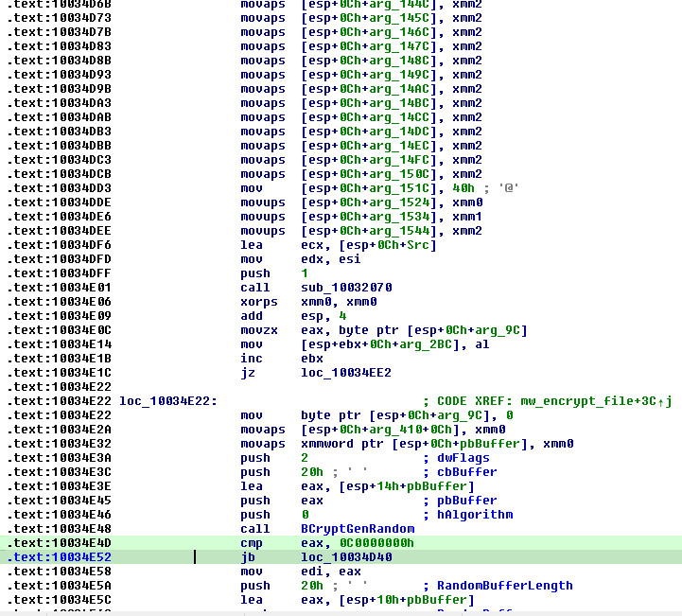
Task: Jump to sub_10032070 function reference
Action: [346, 287]
